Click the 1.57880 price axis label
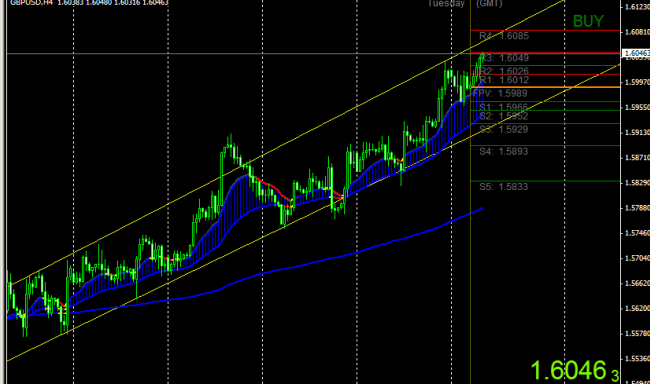The height and width of the screenshot is (384, 650). 637,208
